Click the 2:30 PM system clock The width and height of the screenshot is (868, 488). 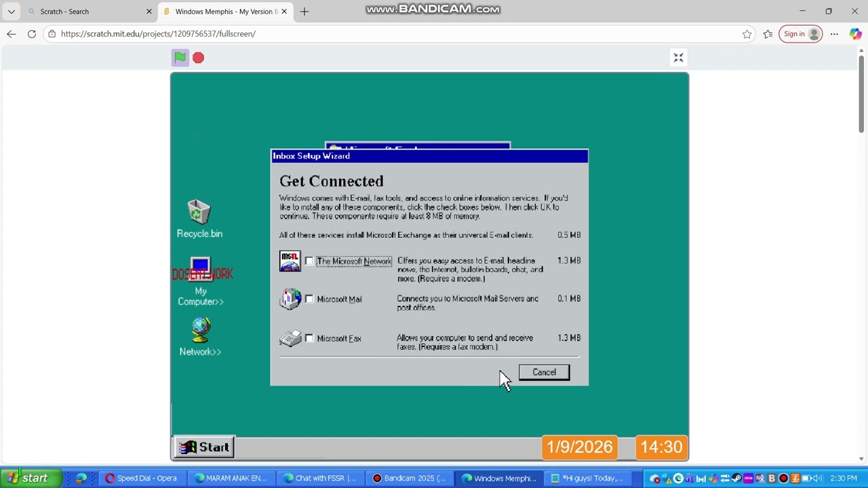point(844,479)
